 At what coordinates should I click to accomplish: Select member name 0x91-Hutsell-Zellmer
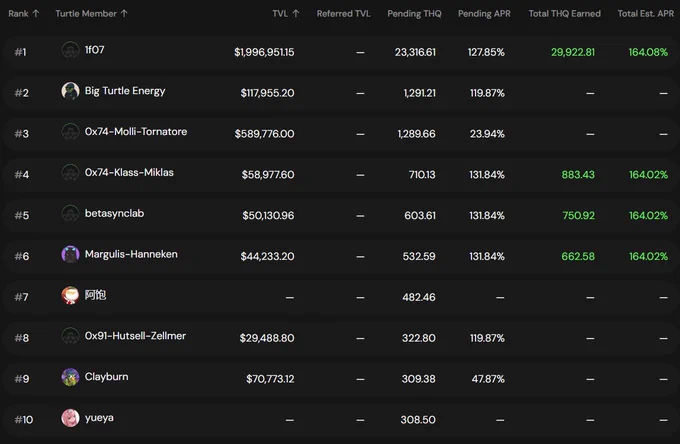[135, 336]
